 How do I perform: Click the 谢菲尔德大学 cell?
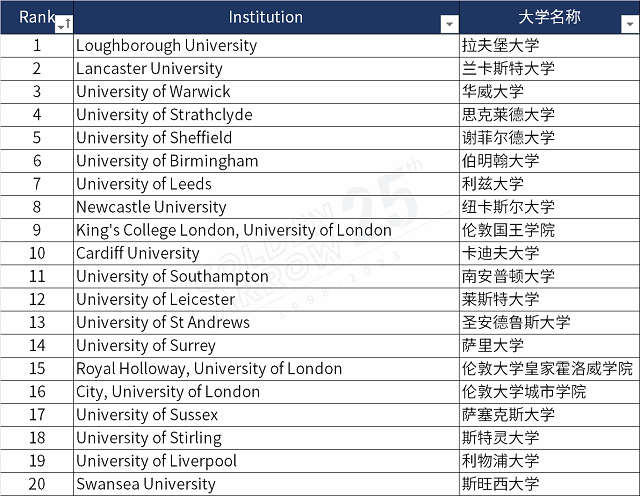(549, 138)
